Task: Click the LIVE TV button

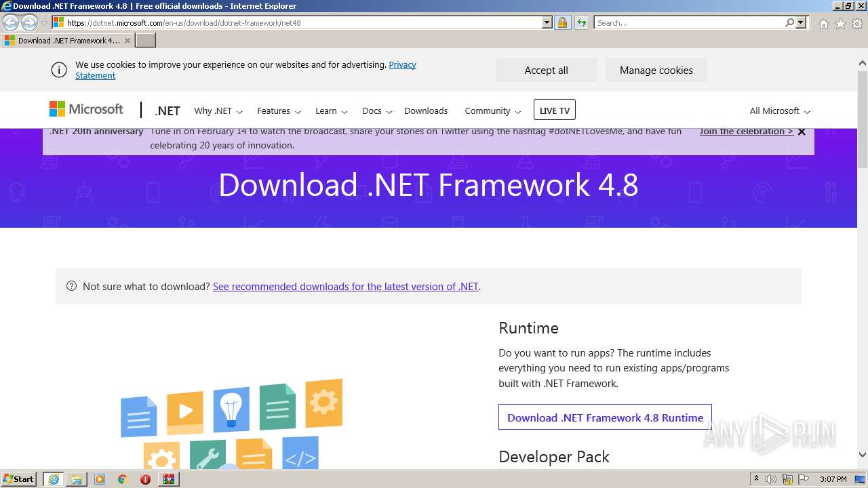Action: 555,110
